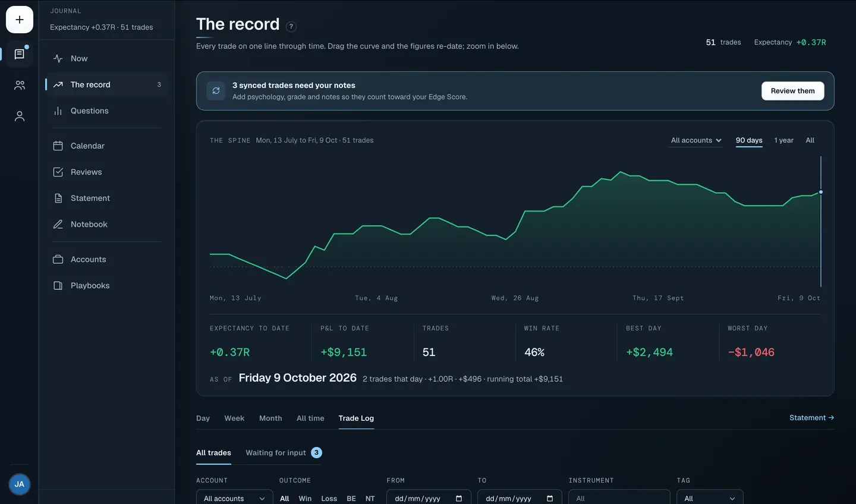Open the calendar picker icon in From field
This screenshot has width=856, height=504.
tap(459, 499)
